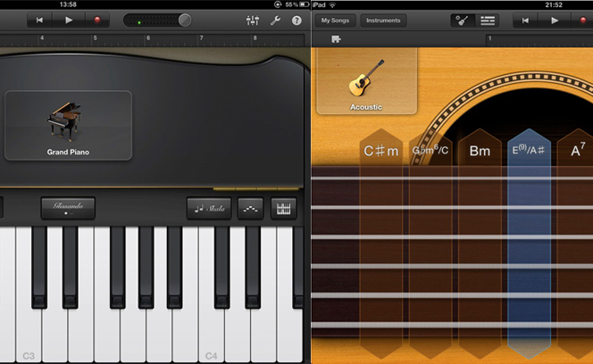Open the mixer settings icon
Image resolution: width=593 pixels, height=364 pixels.
252,20
